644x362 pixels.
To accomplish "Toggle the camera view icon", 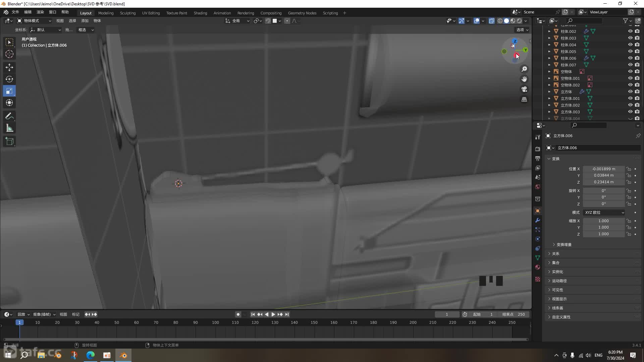I will [x=524, y=89].
